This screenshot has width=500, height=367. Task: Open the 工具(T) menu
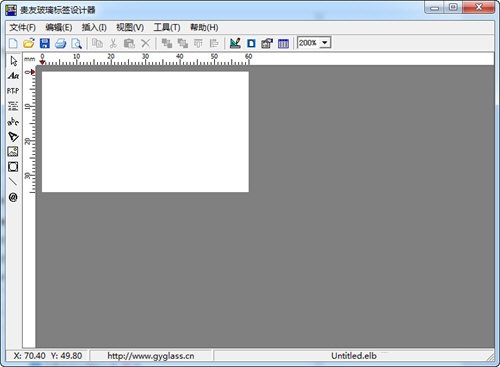point(167,27)
